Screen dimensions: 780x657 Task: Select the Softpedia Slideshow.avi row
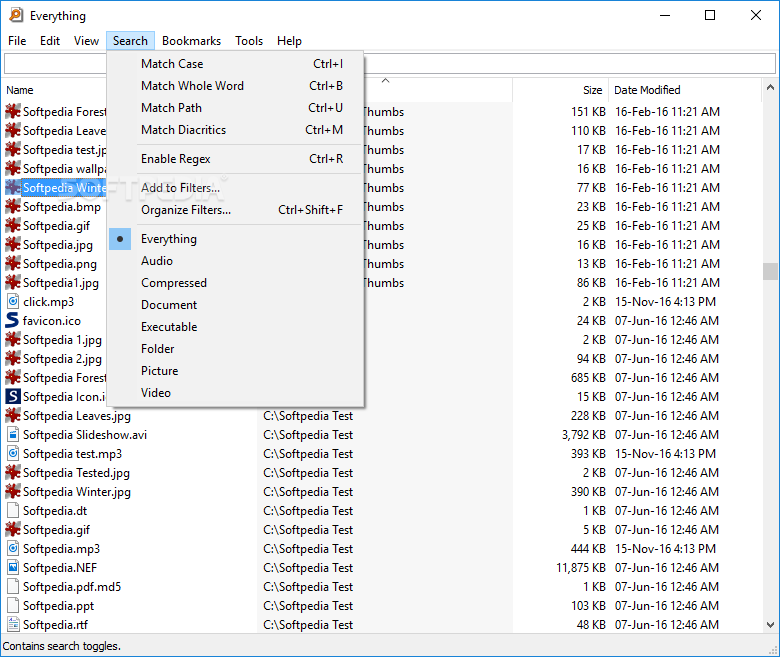pos(382,435)
